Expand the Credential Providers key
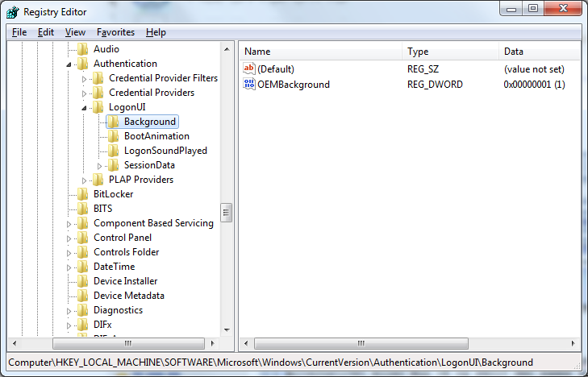This screenshot has height=377, width=588. pos(84,93)
